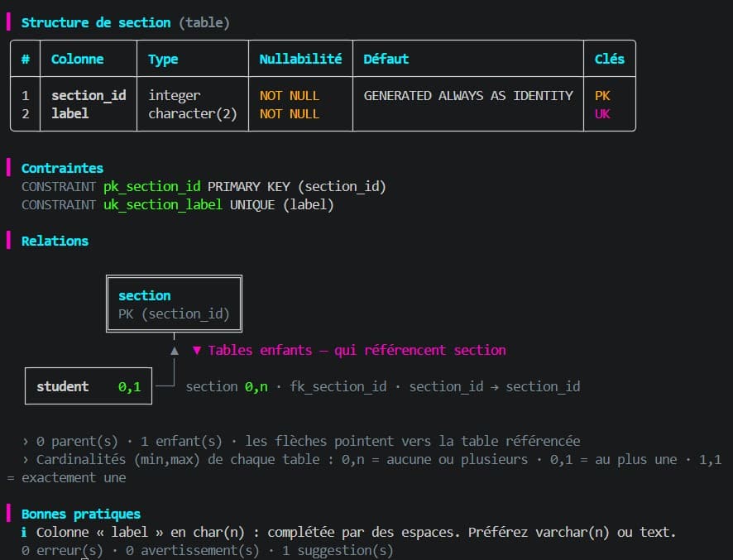Click the magenta 'UK' key marker

coord(602,114)
